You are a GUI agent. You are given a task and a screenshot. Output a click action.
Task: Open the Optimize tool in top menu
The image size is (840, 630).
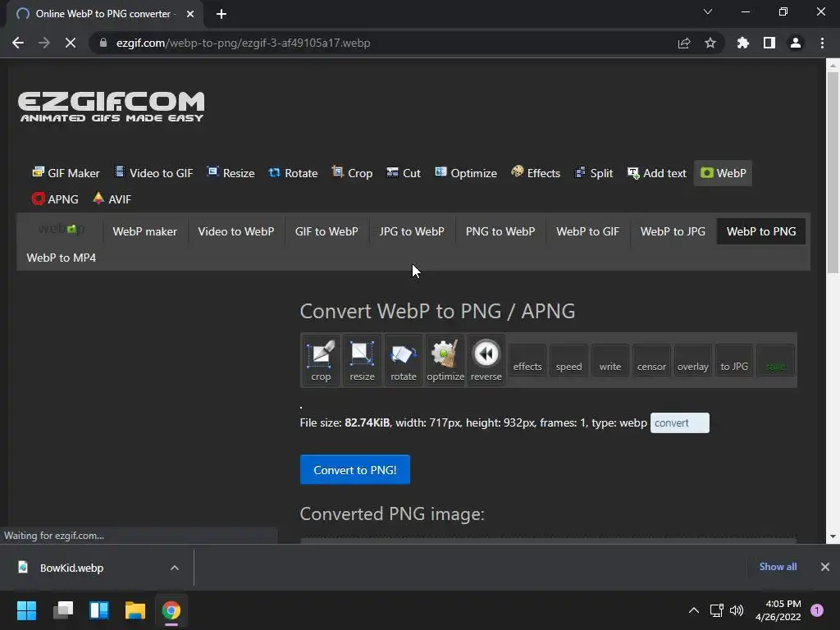466,173
